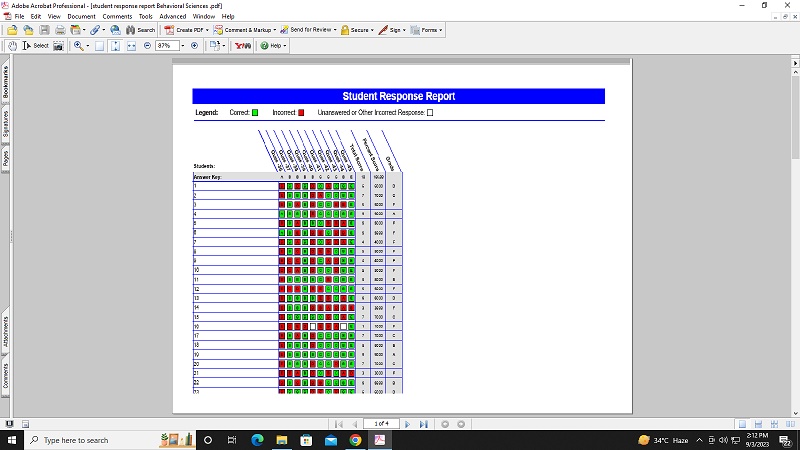Open the Signatures side tab
800x450 pixels.
6,124
